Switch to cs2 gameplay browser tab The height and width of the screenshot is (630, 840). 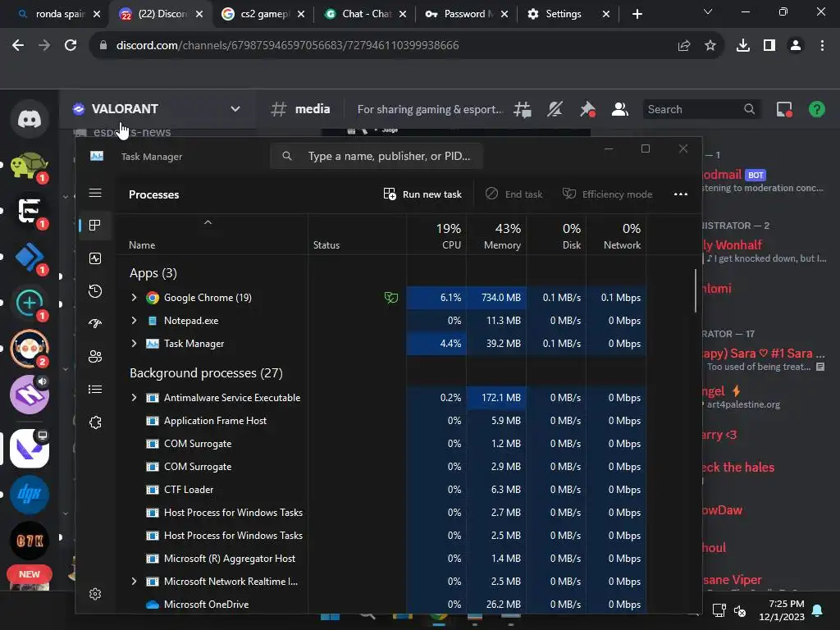pos(262,14)
